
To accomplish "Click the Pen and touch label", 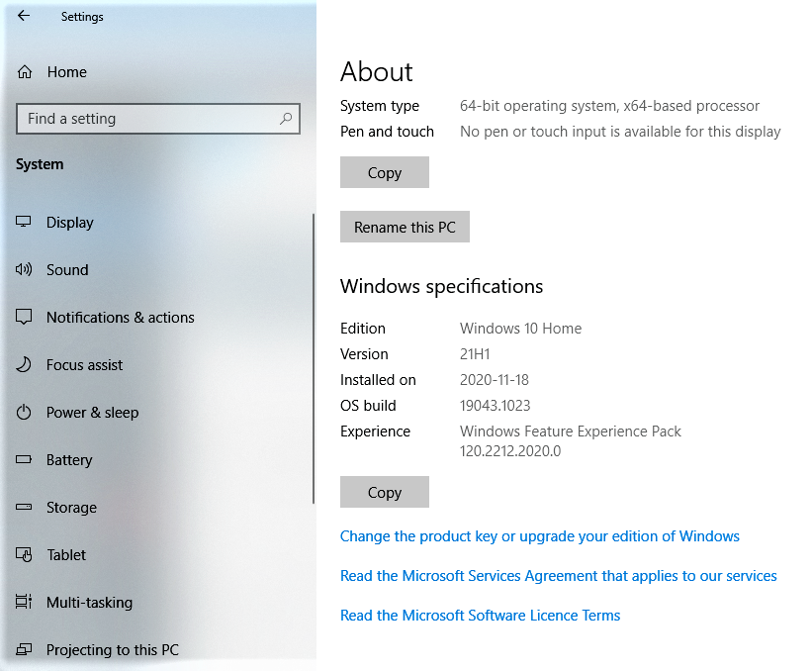I will click(x=387, y=132).
